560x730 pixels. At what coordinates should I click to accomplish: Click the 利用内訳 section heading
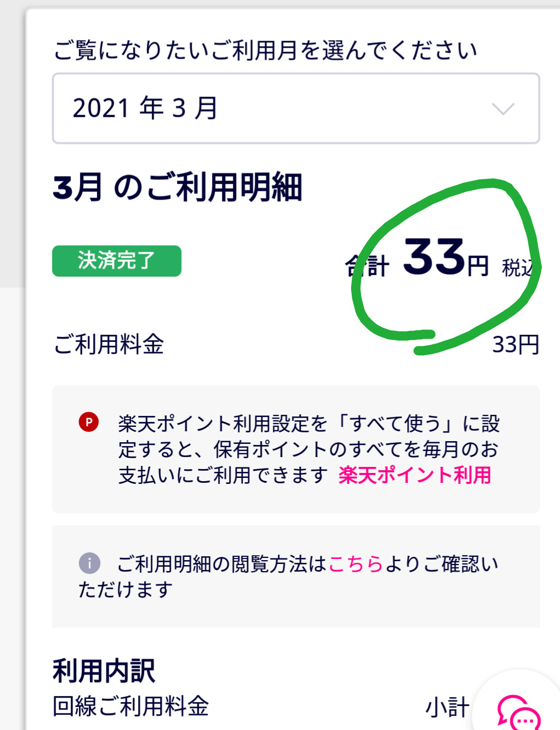(x=104, y=671)
